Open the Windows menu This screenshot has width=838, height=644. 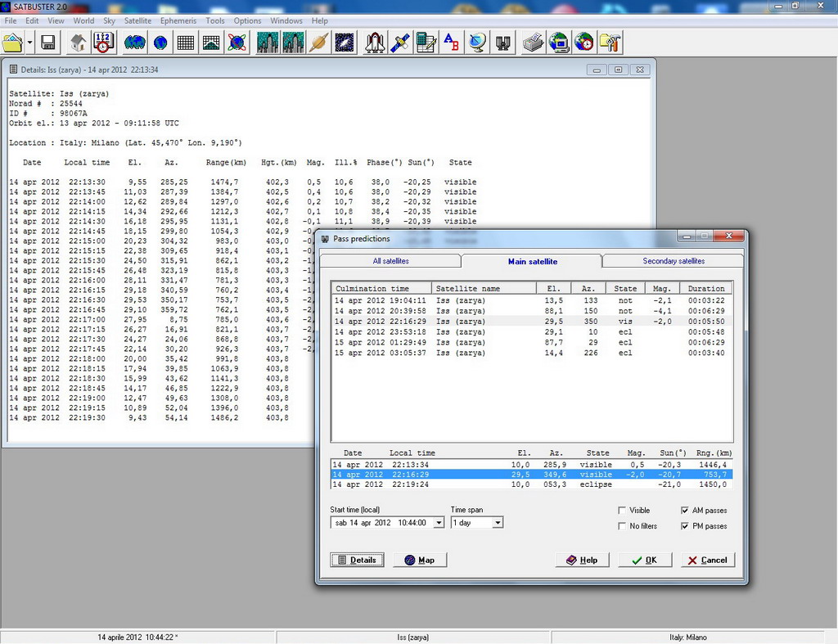[x=286, y=20]
